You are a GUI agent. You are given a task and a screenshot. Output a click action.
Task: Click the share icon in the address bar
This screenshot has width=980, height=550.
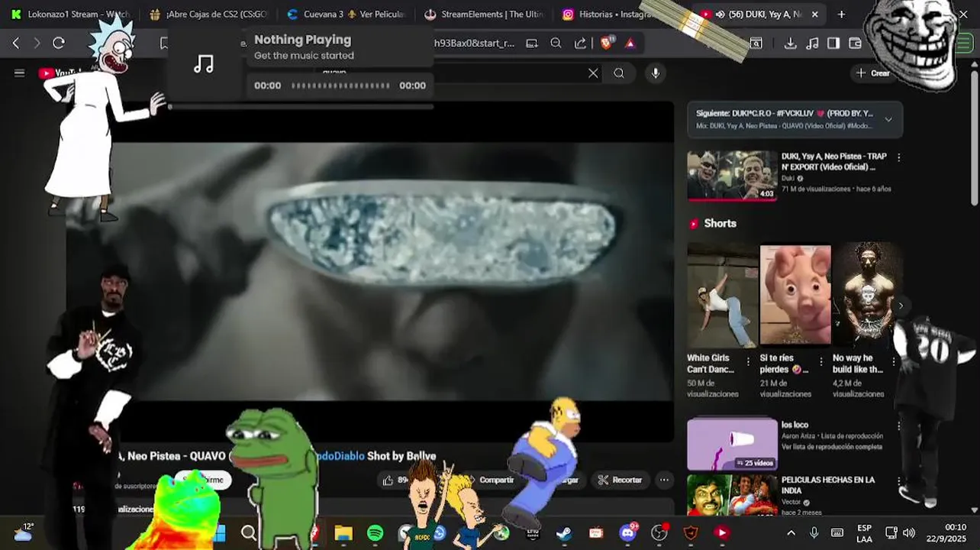[x=580, y=44]
